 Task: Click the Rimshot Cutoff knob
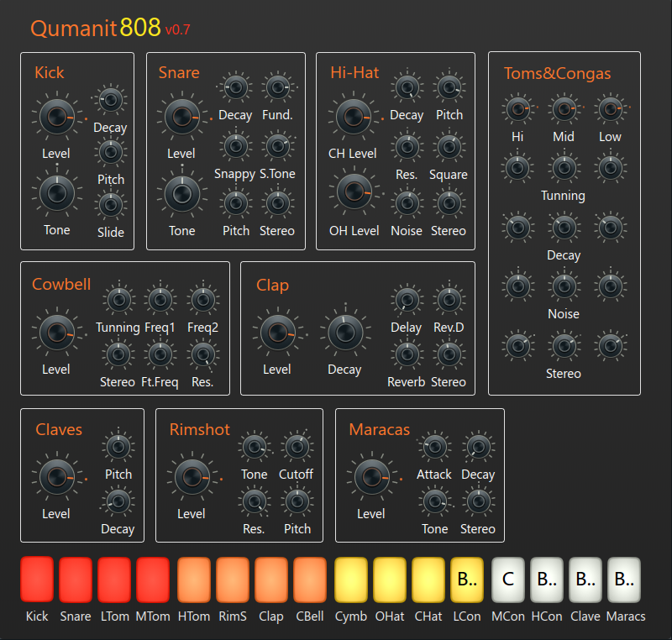(297, 447)
